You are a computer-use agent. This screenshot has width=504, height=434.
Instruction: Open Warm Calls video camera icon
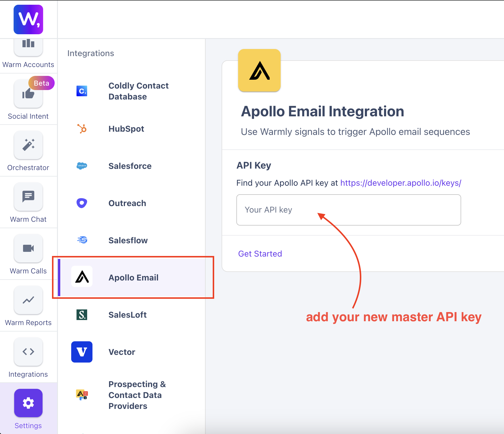point(28,248)
